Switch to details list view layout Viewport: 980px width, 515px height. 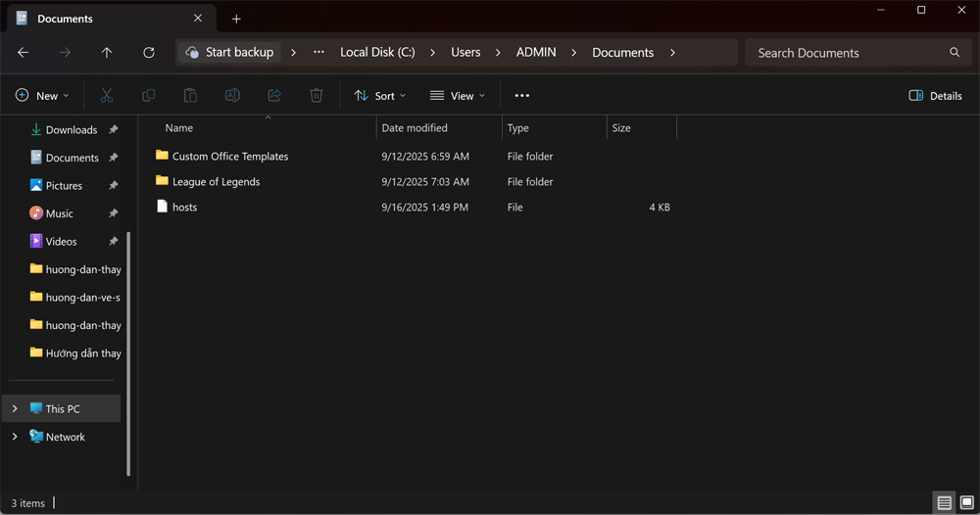[944, 503]
